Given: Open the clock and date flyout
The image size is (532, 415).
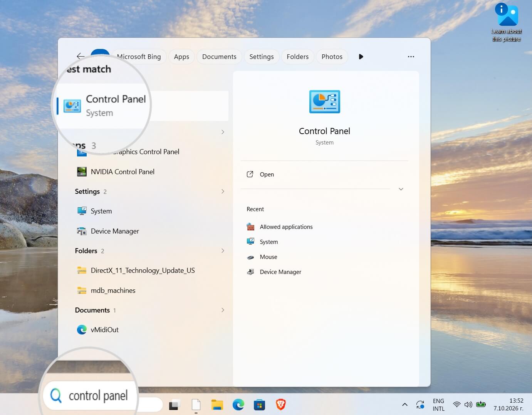Looking at the screenshot, I should tap(509, 405).
